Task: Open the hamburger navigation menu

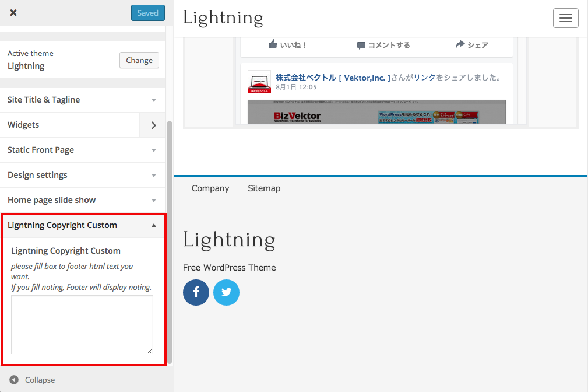Action: click(565, 18)
